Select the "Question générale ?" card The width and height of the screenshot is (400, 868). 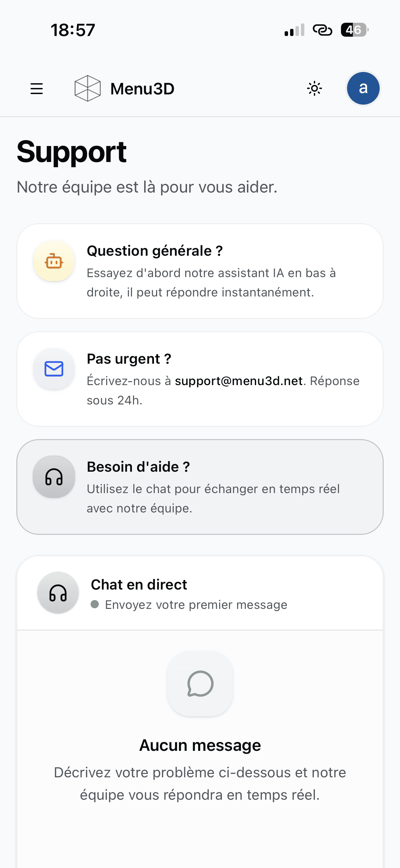pyautogui.click(x=200, y=271)
